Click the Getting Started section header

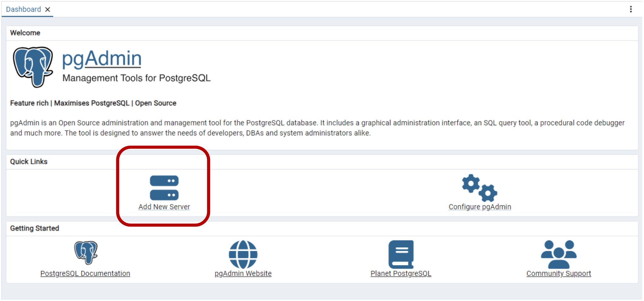point(35,228)
